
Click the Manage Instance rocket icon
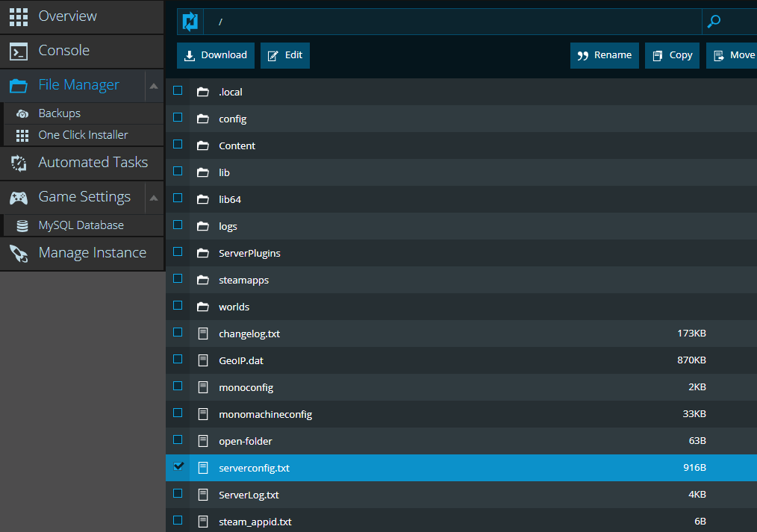(x=19, y=254)
